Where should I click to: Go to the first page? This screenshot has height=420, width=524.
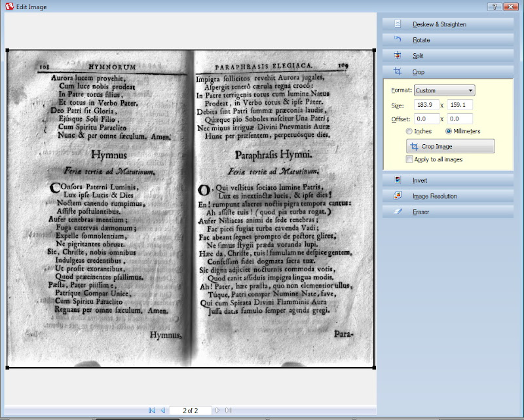tap(152, 410)
